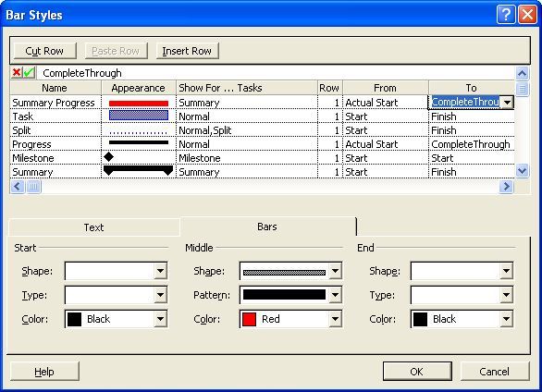
Task: Click the table's vertical scrollbar down arrow
Action: pyautogui.click(x=522, y=171)
